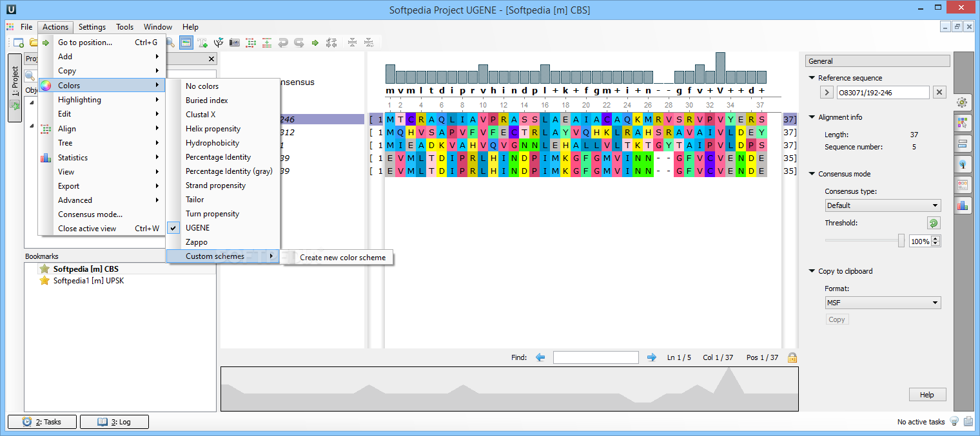This screenshot has width=980, height=436.
Task: Click the redo arrow toolbar icon
Action: point(299,43)
